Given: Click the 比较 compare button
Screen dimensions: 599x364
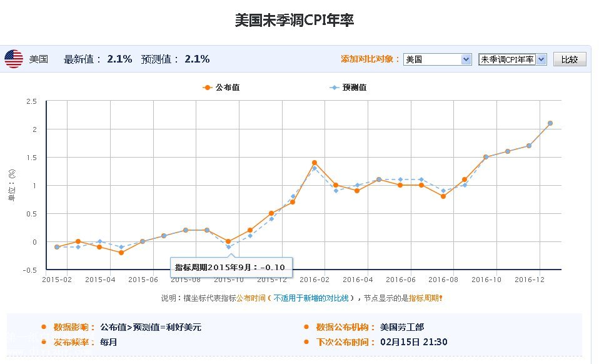Looking at the screenshot, I should [569, 59].
